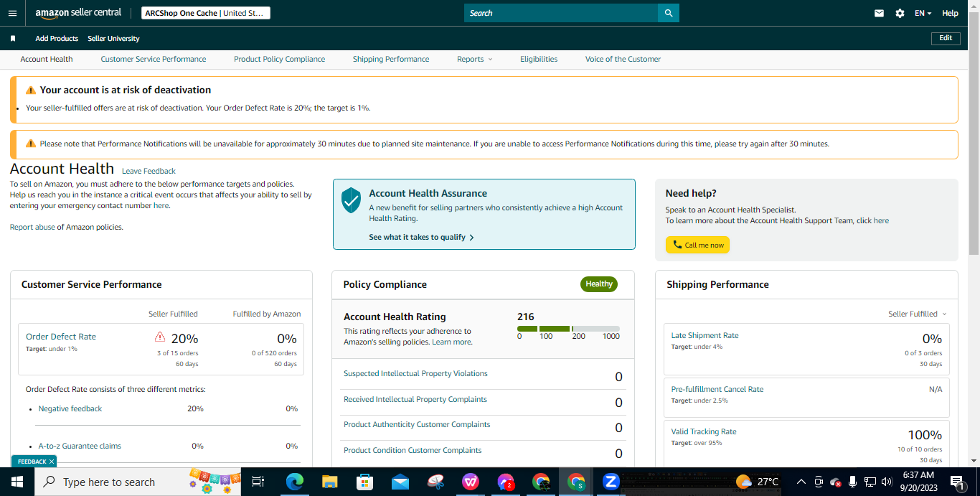The height and width of the screenshot is (496, 980).
Task: Click the Leave Feedback link
Action: [149, 171]
